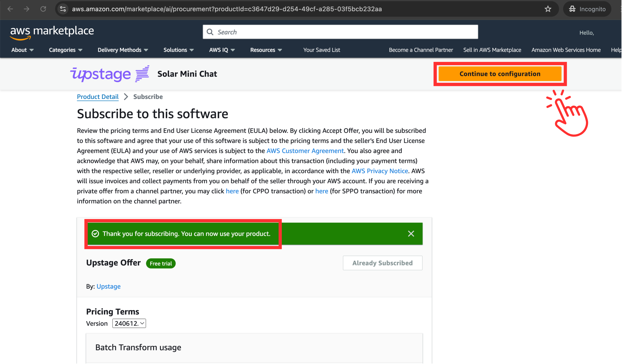Click the 'here' link for SPPO transaction

point(322,191)
